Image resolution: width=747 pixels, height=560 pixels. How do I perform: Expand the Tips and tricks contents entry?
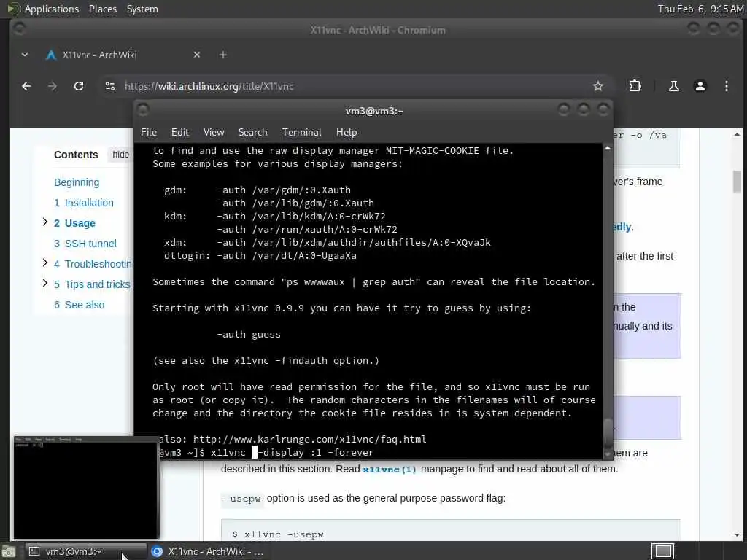click(x=44, y=284)
